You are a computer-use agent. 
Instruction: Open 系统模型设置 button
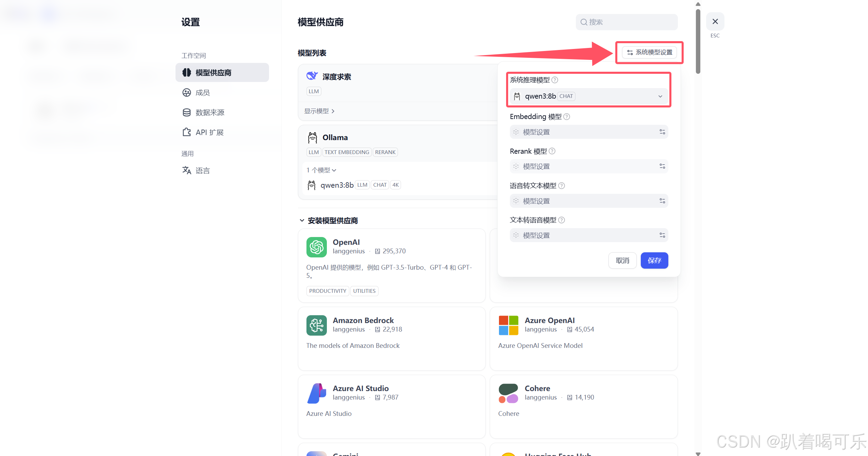click(x=649, y=52)
